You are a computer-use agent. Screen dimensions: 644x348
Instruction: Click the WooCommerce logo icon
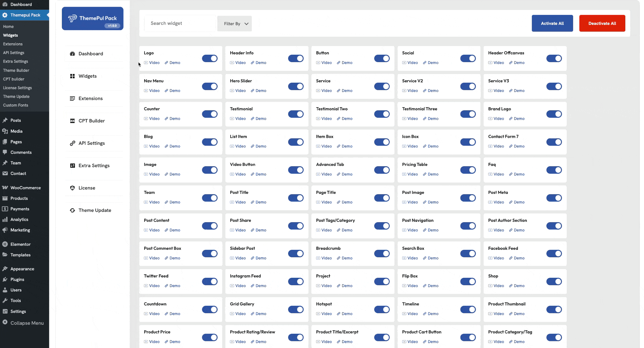click(5, 188)
